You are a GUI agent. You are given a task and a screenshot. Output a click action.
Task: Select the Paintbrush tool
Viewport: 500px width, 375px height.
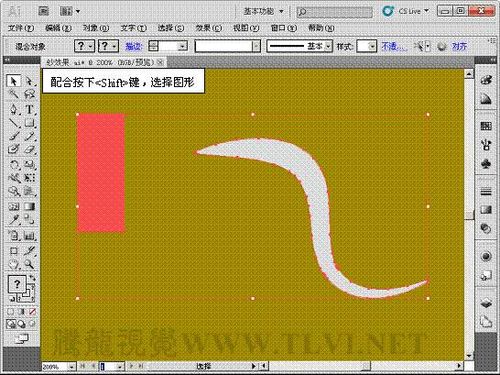click(x=13, y=136)
